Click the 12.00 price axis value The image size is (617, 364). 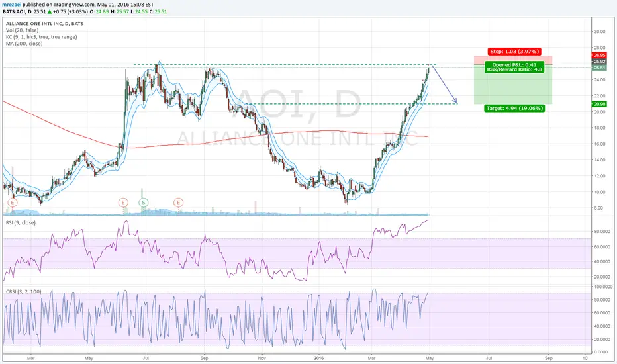tap(600, 176)
